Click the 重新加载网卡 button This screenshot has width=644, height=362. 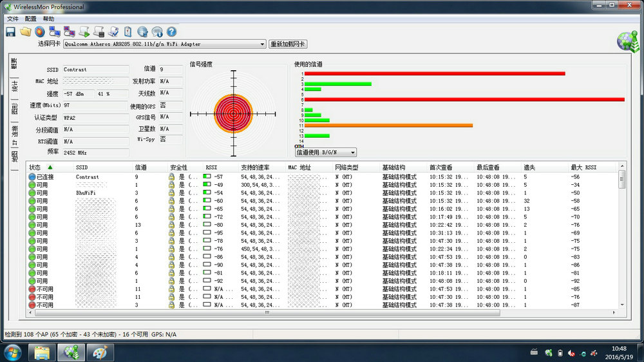point(288,44)
